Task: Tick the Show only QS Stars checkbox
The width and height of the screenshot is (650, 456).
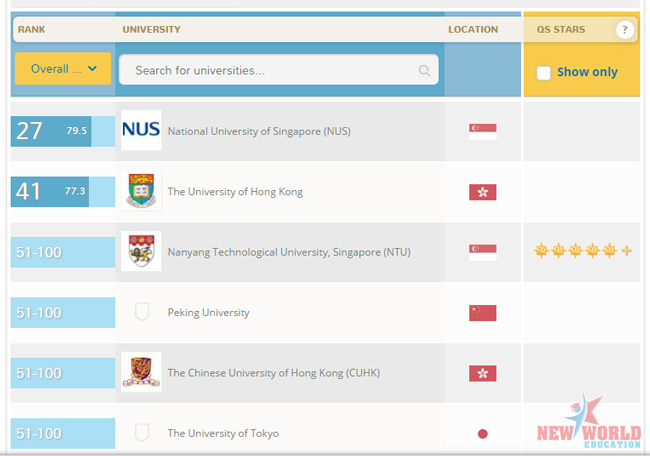Action: (x=543, y=73)
